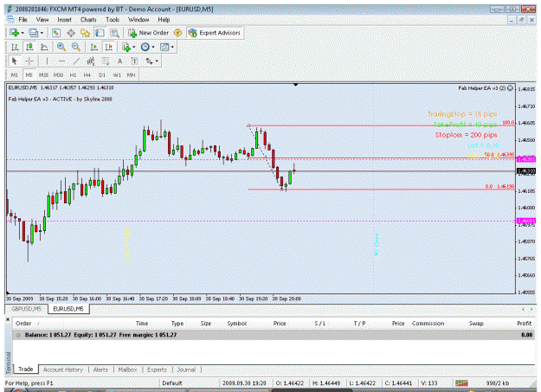Expand the Indicators dropdown arrow
The width and height of the screenshot is (541, 392).
point(134,48)
